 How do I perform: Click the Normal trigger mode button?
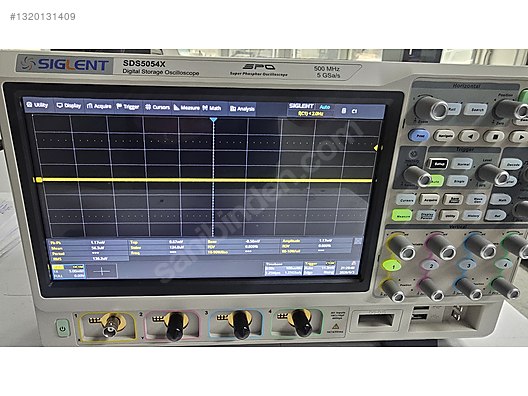463,164
